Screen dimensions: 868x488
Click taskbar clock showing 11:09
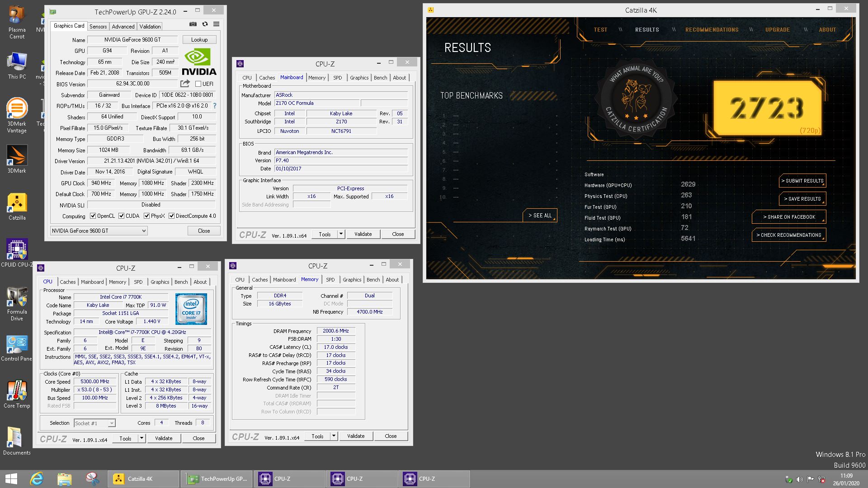pos(846,479)
